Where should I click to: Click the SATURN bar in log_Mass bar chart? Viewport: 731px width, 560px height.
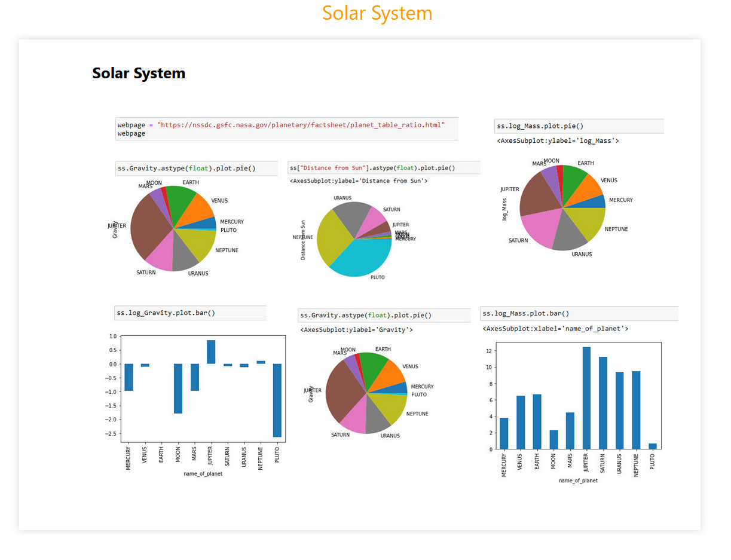[603, 403]
